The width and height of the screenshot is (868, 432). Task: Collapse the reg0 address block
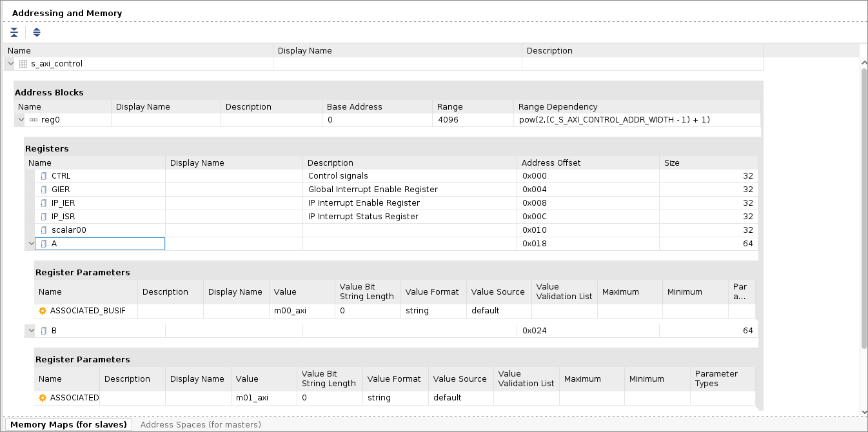tap(21, 120)
